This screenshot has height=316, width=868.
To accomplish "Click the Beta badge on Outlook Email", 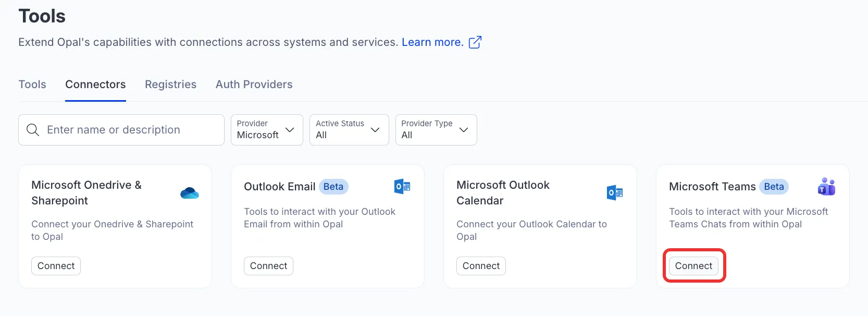I will coord(333,187).
